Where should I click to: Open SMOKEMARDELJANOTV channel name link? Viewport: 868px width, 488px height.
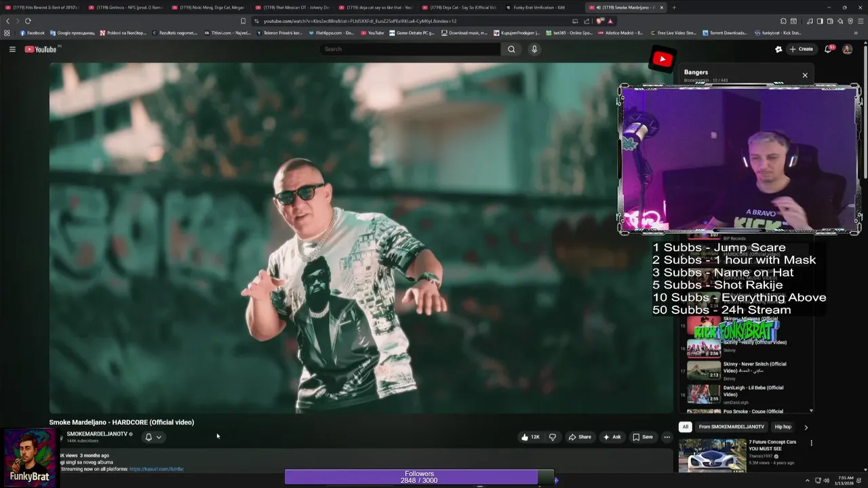point(97,434)
